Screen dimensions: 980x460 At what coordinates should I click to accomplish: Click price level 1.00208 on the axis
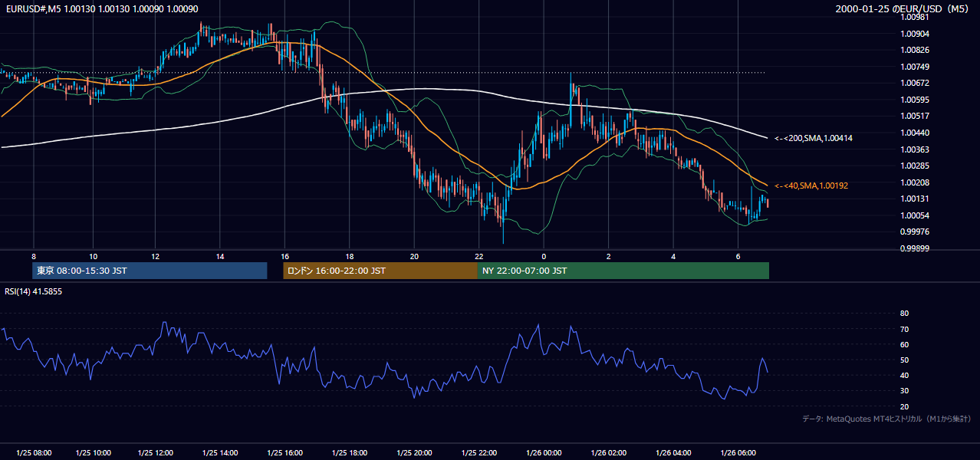click(x=915, y=182)
